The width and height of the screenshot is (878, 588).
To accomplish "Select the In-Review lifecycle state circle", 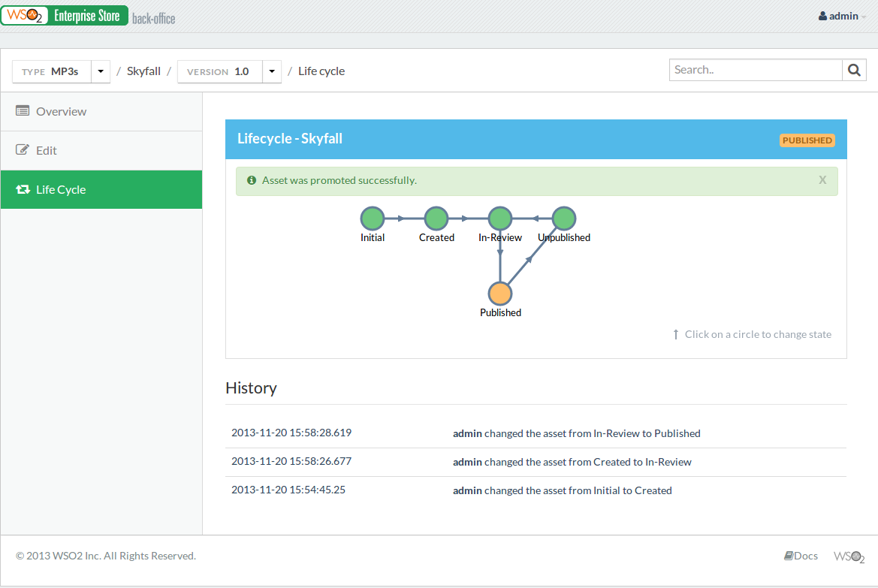I will click(499, 217).
